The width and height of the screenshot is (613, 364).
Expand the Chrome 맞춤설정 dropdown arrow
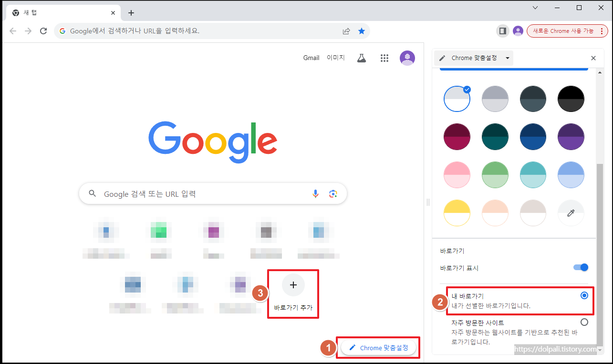pyautogui.click(x=509, y=58)
